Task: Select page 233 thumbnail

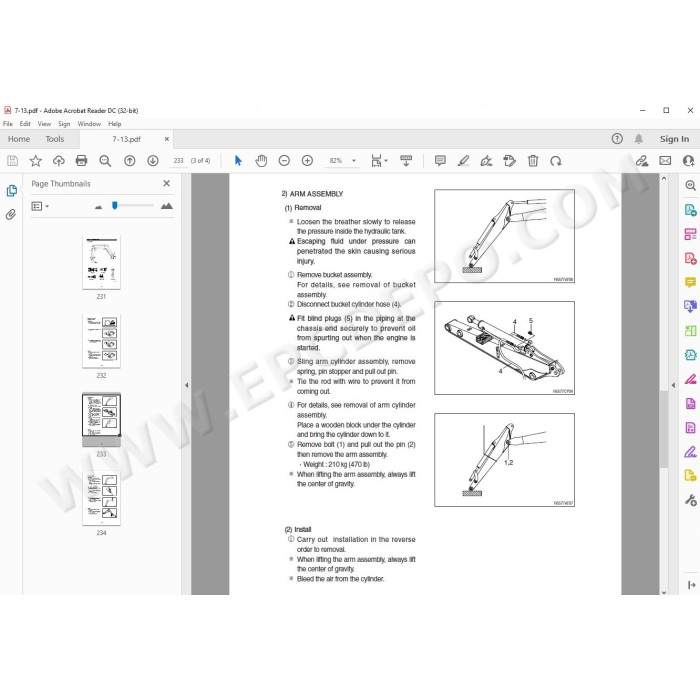Action: coord(101,420)
